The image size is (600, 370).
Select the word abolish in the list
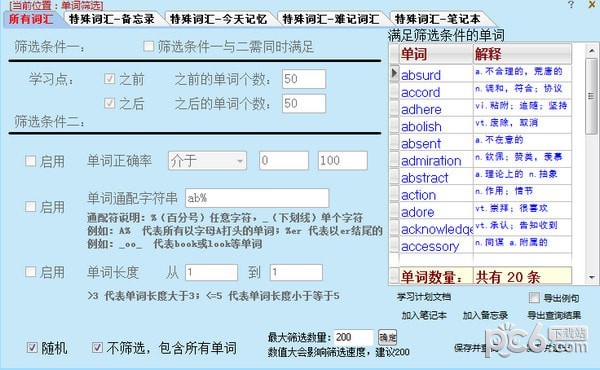tap(436, 125)
